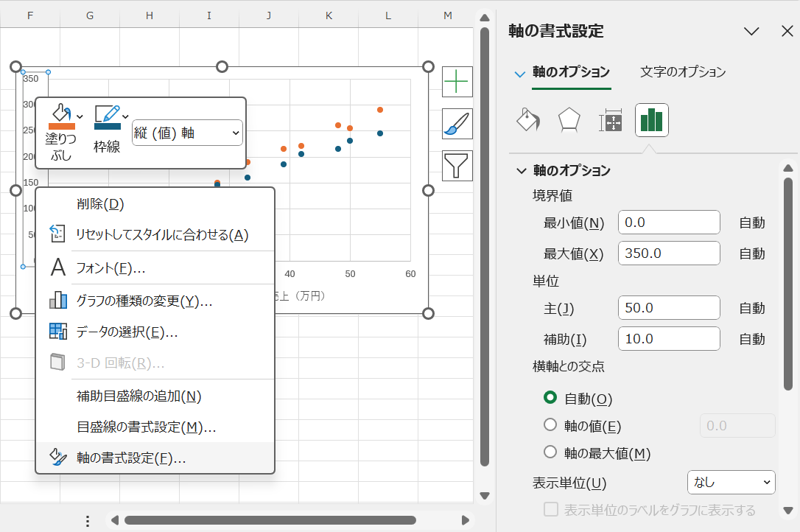Image resolution: width=800 pixels, height=532 pixels.
Task: Click the 最大値 input showing 350.0
Action: 668,253
